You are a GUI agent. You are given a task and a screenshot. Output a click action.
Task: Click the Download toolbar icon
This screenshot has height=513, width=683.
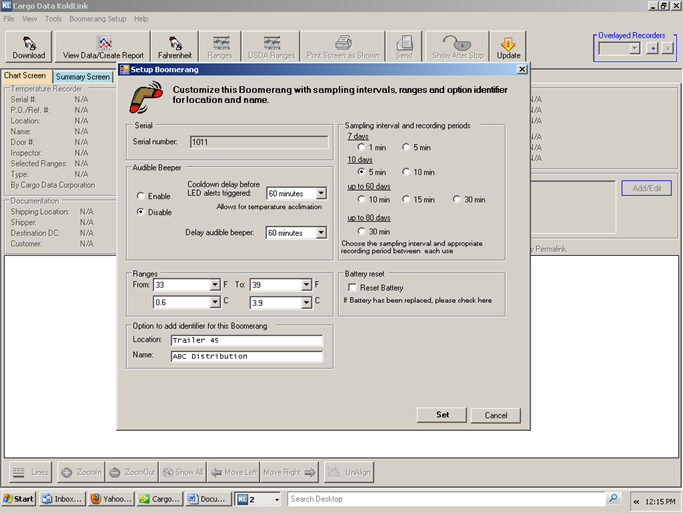(x=29, y=47)
